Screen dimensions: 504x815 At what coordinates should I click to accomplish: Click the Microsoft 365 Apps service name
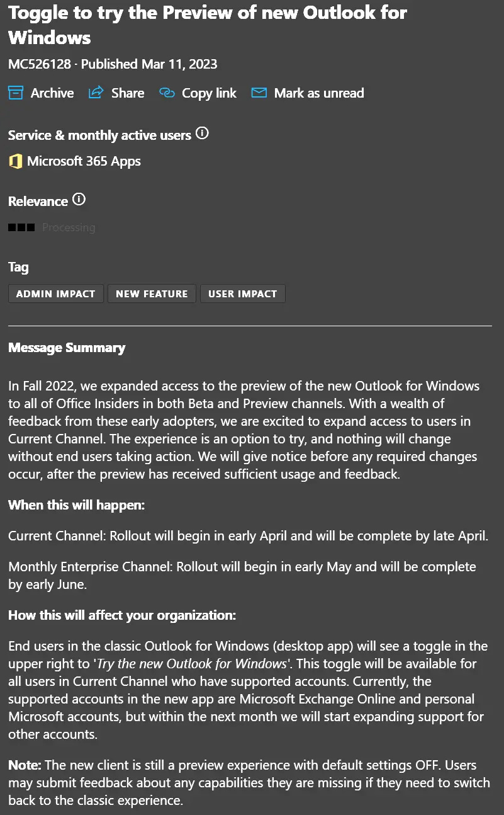[84, 161]
